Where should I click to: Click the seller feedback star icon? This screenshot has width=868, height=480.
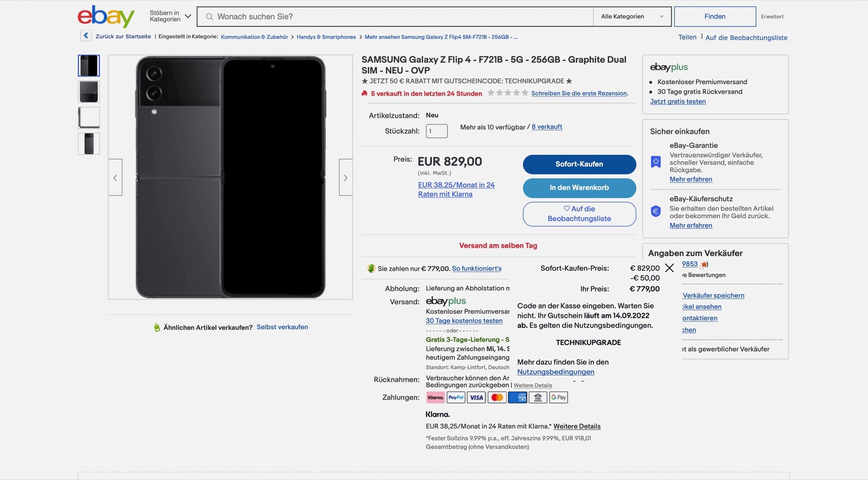[704, 264]
